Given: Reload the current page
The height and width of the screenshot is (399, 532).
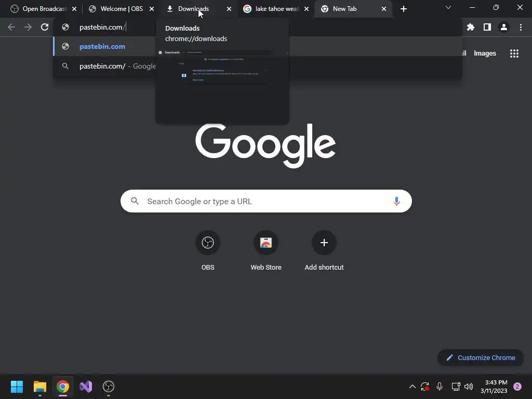Looking at the screenshot, I should (45, 27).
